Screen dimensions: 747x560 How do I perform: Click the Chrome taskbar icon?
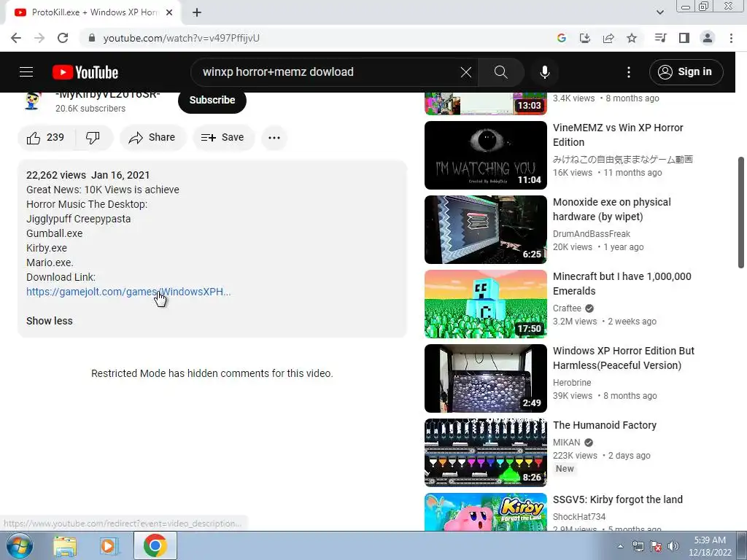(155, 545)
